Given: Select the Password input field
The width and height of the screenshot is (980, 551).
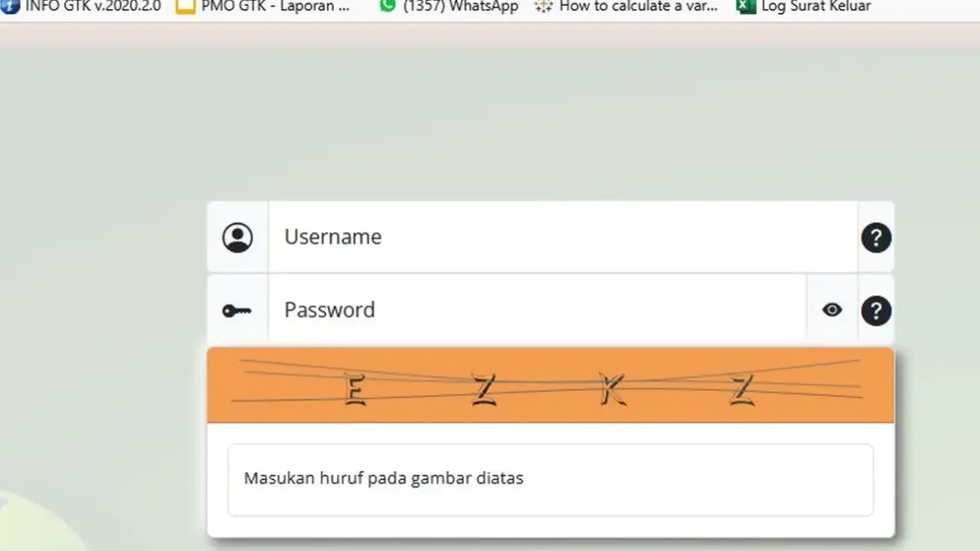Looking at the screenshot, I should 539,310.
